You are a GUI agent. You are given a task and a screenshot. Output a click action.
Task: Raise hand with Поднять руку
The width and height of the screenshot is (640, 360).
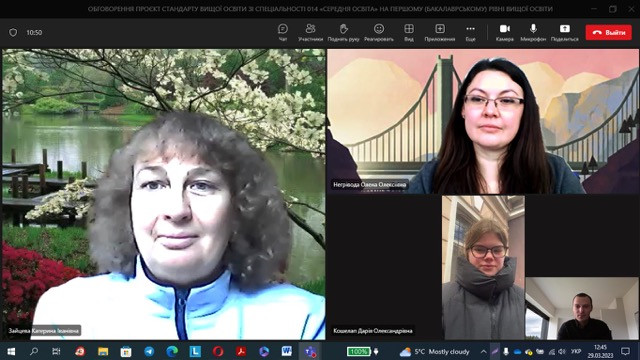343,32
